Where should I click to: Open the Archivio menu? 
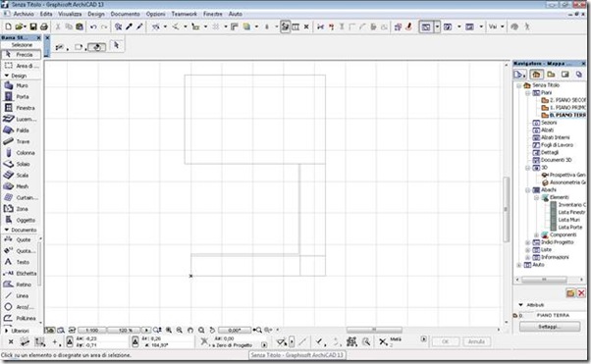[24, 14]
